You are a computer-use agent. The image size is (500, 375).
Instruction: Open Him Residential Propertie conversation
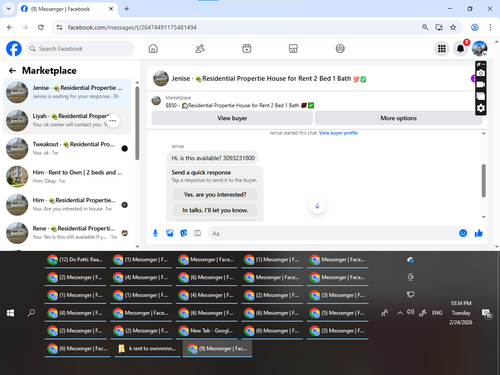click(67, 205)
